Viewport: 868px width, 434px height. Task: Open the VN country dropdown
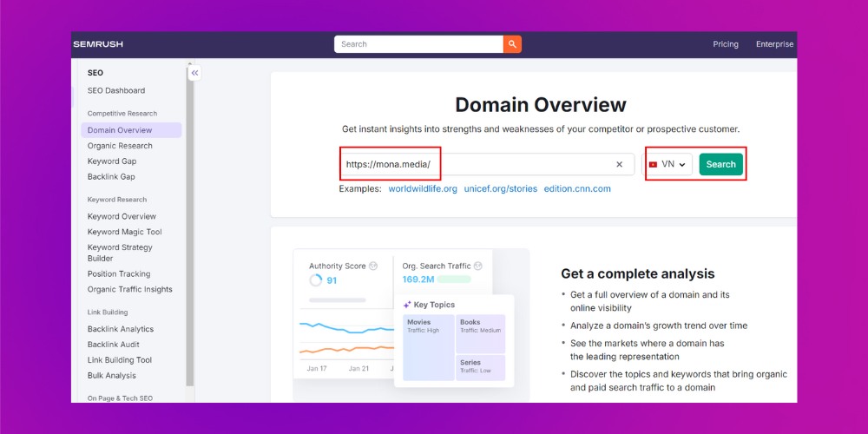(x=667, y=164)
